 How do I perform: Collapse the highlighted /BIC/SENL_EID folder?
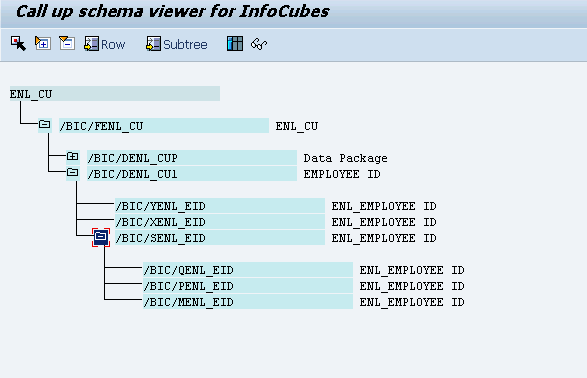[x=101, y=237]
